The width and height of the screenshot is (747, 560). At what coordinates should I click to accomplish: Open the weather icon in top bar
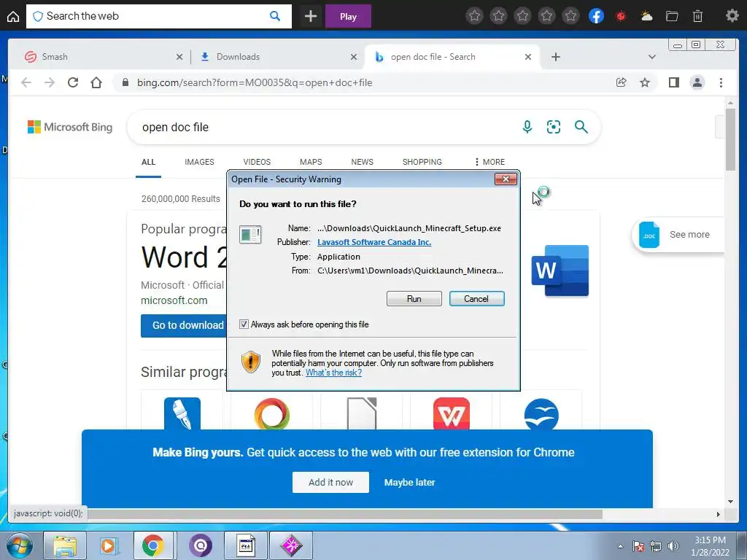(646, 16)
